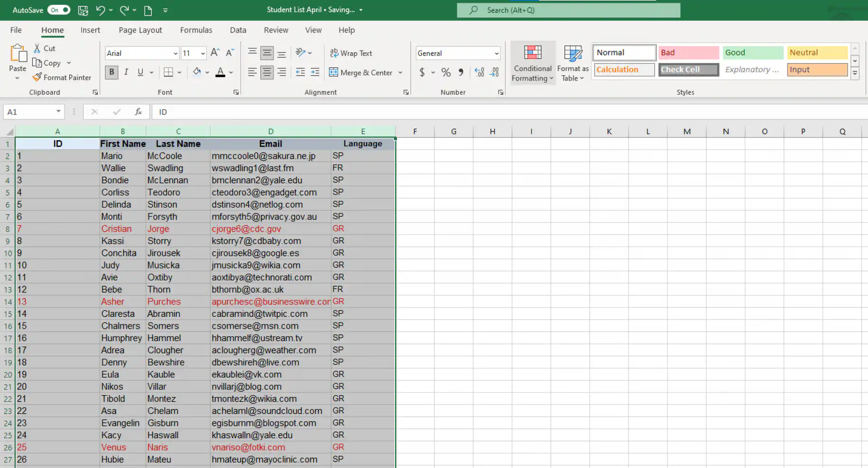
Task: Click the Cut scissors icon
Action: pyautogui.click(x=37, y=48)
